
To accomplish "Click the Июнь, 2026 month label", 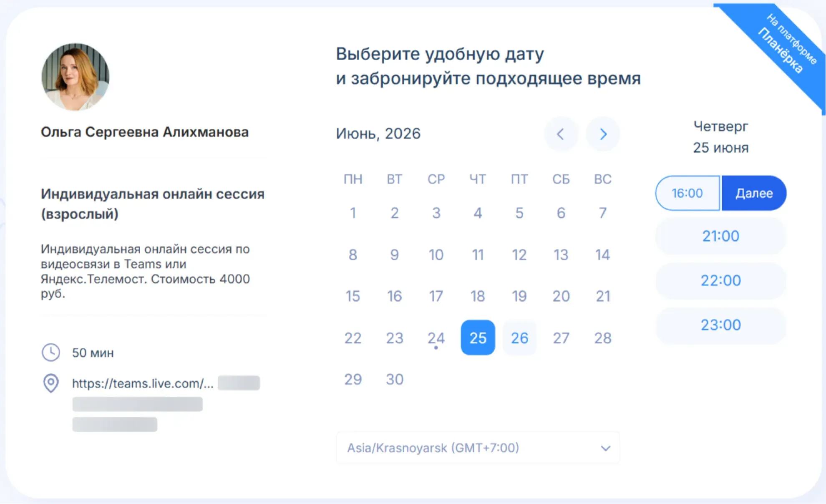I will coord(378,134).
